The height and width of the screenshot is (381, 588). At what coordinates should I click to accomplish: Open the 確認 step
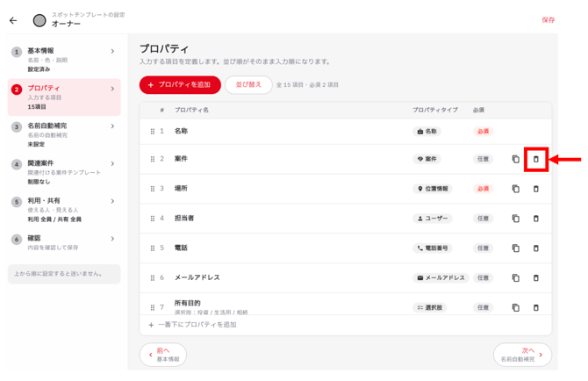[x=64, y=242]
